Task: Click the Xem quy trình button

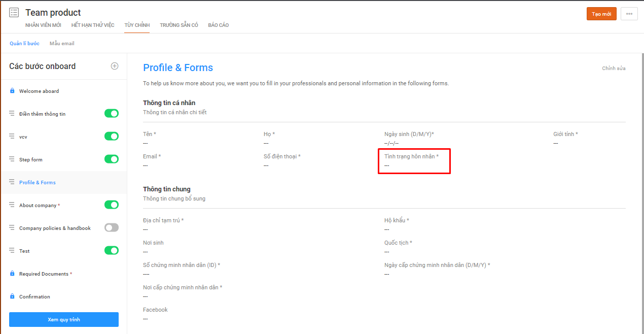Action: pos(64,319)
